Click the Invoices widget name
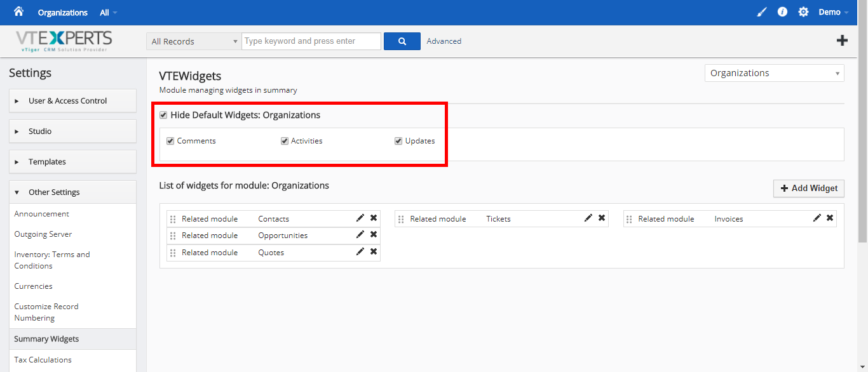This screenshot has width=868, height=372. [728, 219]
